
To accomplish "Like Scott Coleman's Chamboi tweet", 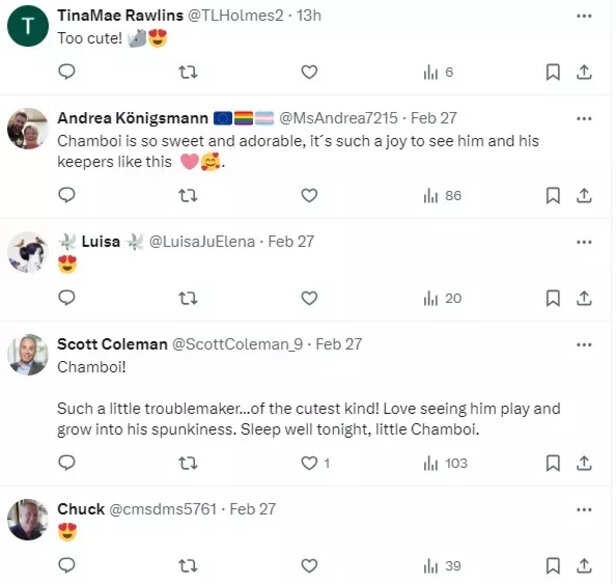I will tap(309, 463).
